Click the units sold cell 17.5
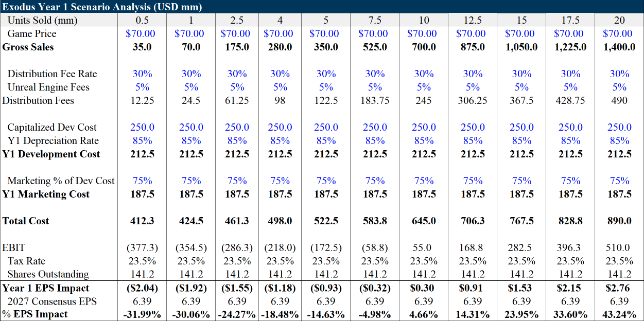This screenshot has width=644, height=321. coord(570,20)
